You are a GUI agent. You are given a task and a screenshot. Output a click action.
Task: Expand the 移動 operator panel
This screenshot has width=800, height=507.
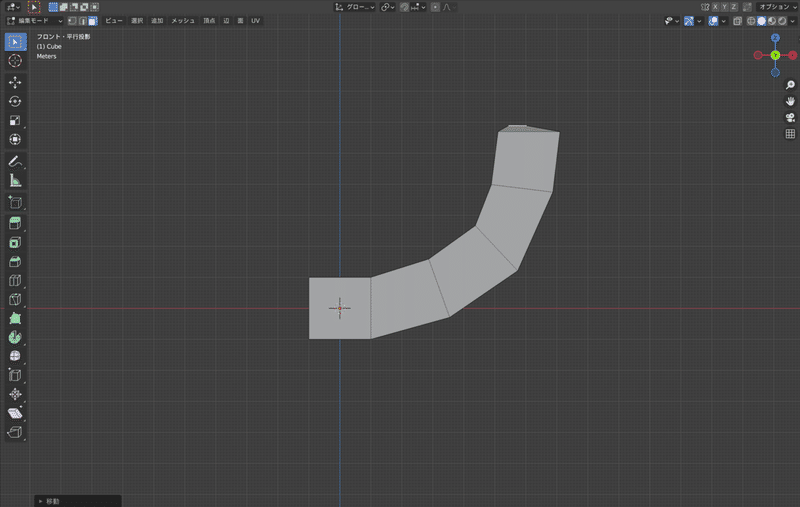(x=78, y=501)
